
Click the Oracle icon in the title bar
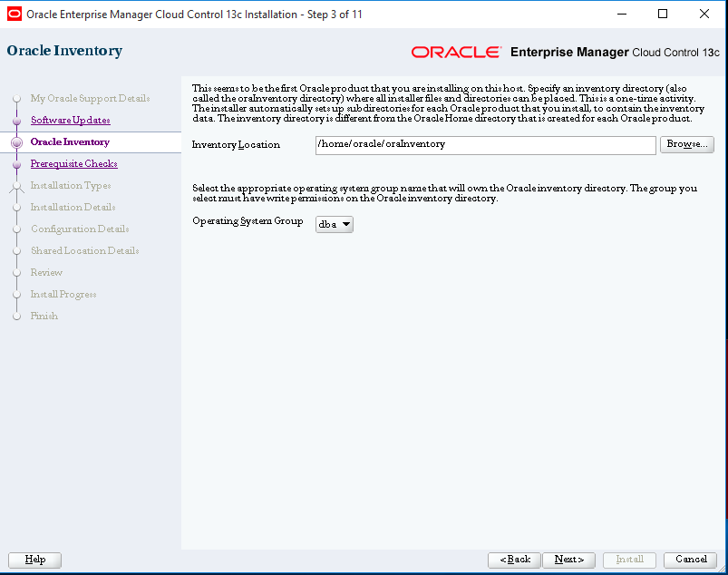14,14
